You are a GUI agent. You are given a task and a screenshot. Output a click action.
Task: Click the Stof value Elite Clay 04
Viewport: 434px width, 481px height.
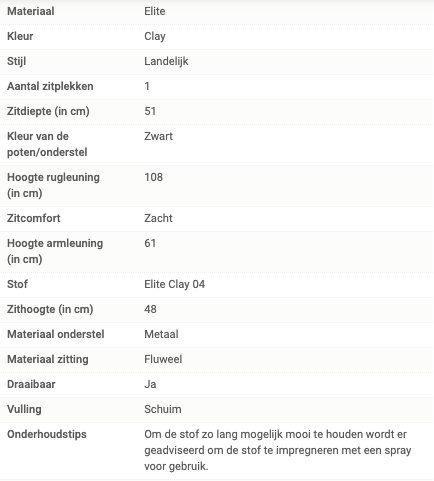174,284
